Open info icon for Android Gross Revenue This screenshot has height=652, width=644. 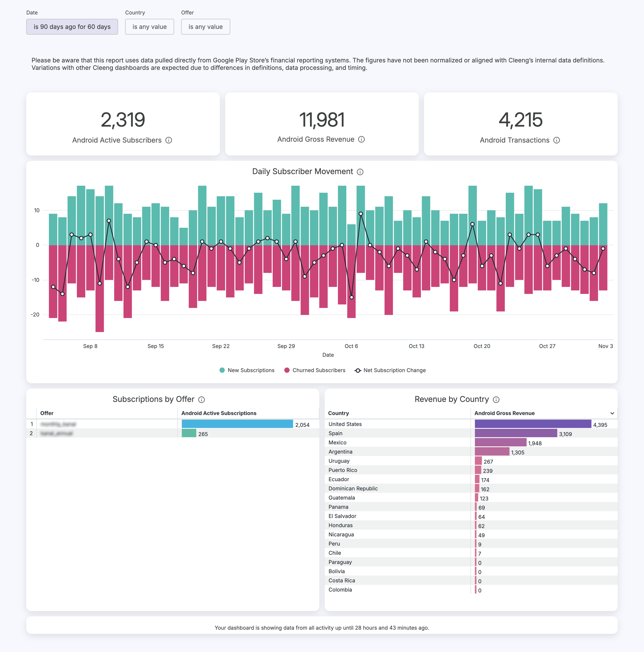pyautogui.click(x=361, y=139)
